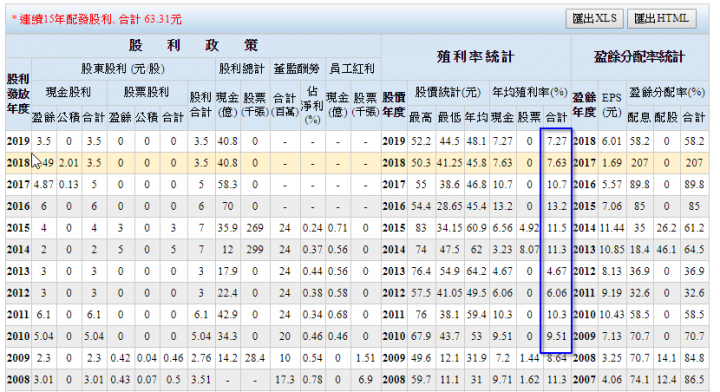Select the 6.01 EPS cell for 2018
Viewport: 720px width, 392px height.
coord(611,141)
